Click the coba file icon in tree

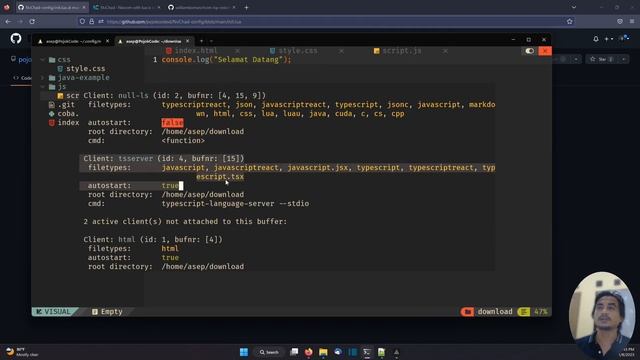pyautogui.click(x=51, y=113)
